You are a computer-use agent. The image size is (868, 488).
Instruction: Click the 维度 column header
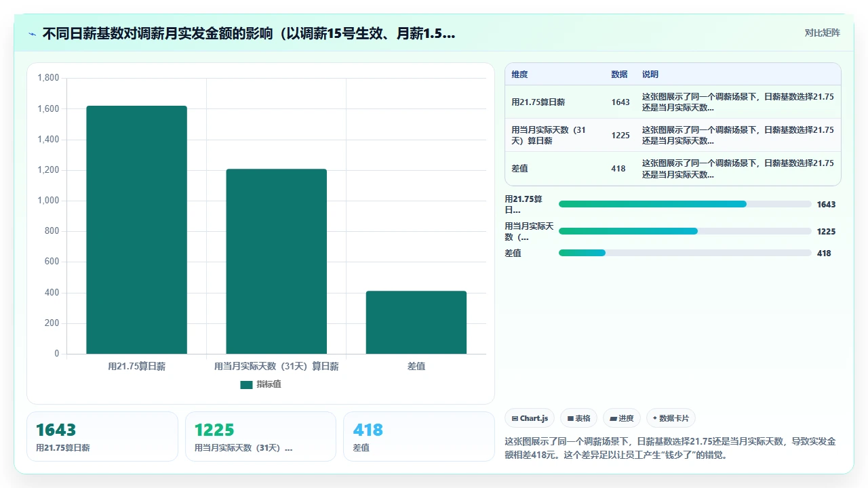point(519,75)
